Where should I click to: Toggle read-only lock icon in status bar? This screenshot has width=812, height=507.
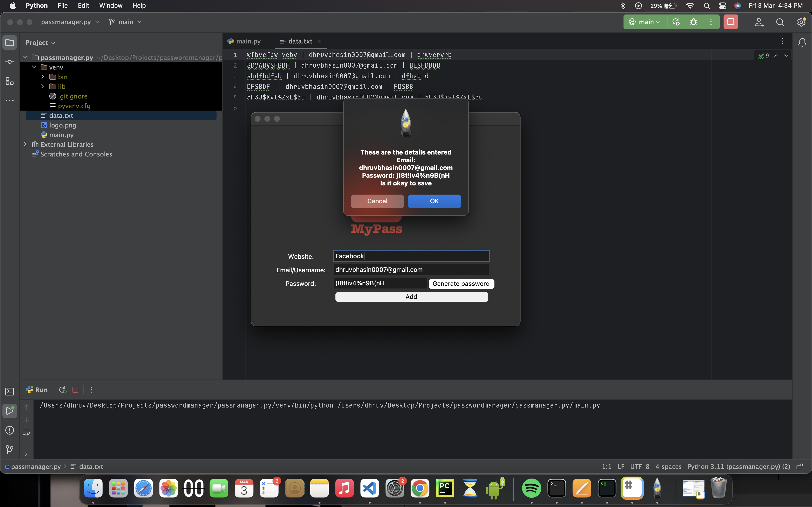800,467
